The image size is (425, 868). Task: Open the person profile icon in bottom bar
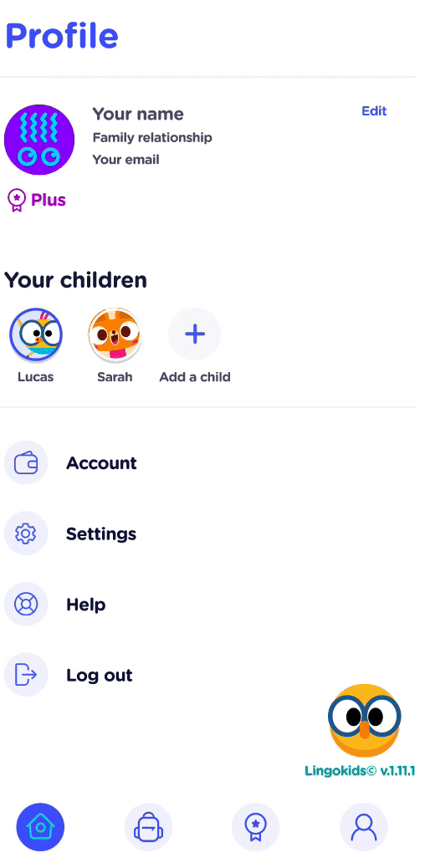tap(363, 827)
